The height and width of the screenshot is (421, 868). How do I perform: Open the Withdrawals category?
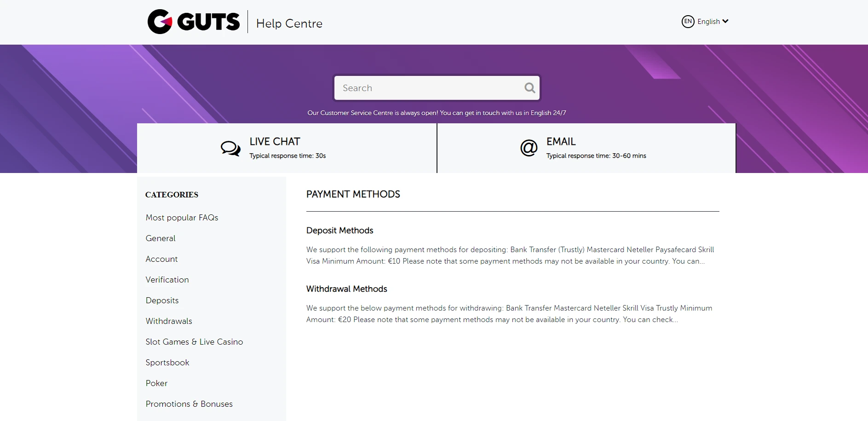[169, 321]
